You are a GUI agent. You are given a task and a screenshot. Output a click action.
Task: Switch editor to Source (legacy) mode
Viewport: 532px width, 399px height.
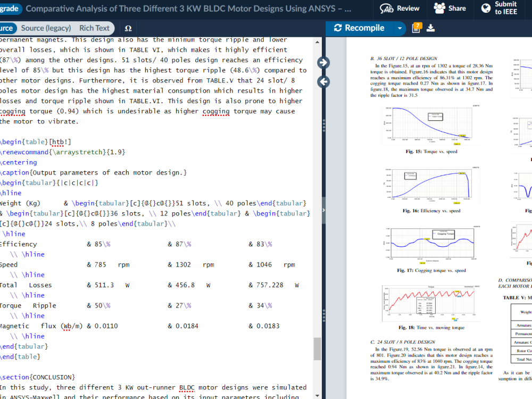47,28
